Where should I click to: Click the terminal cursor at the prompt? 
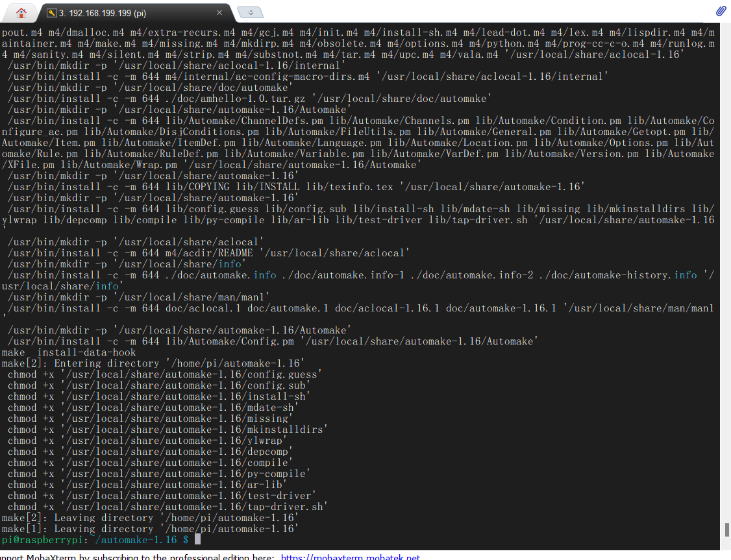click(x=197, y=539)
